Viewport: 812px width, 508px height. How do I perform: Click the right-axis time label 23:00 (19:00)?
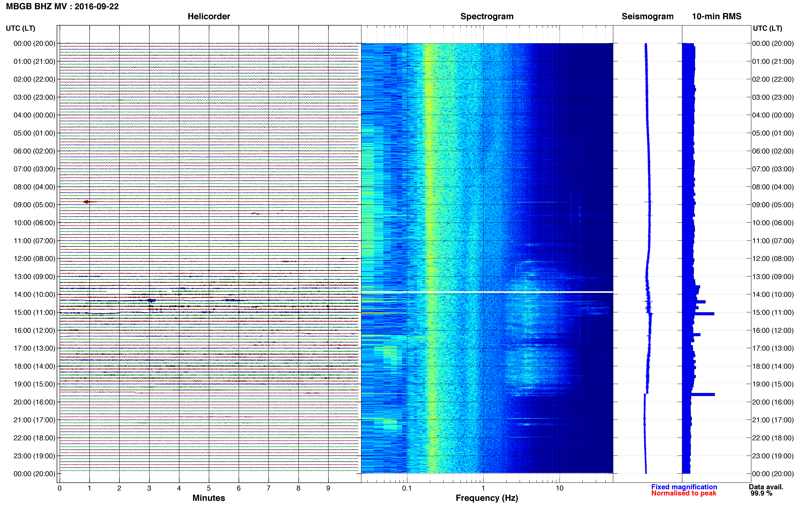(773, 456)
